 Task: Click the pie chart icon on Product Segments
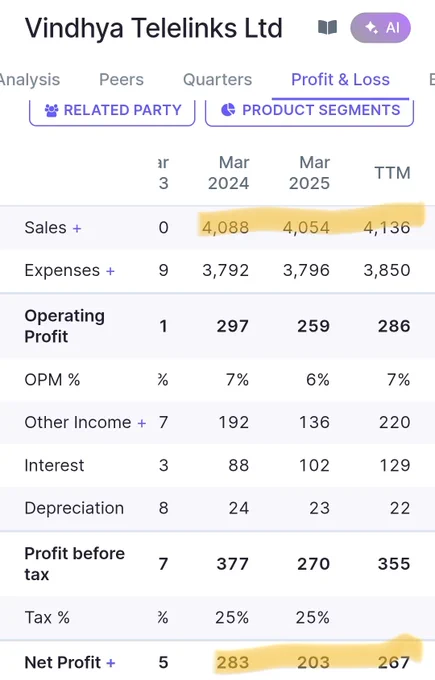(228, 110)
